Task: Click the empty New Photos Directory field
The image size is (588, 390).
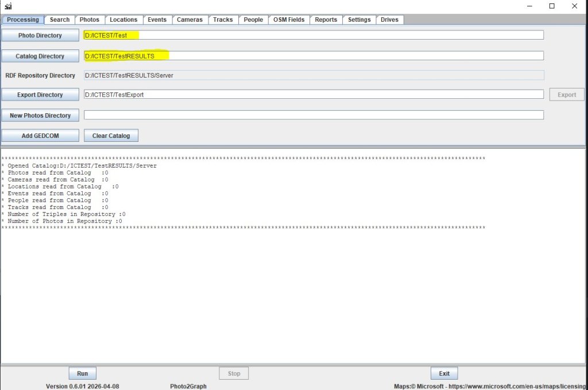Action: click(x=313, y=115)
